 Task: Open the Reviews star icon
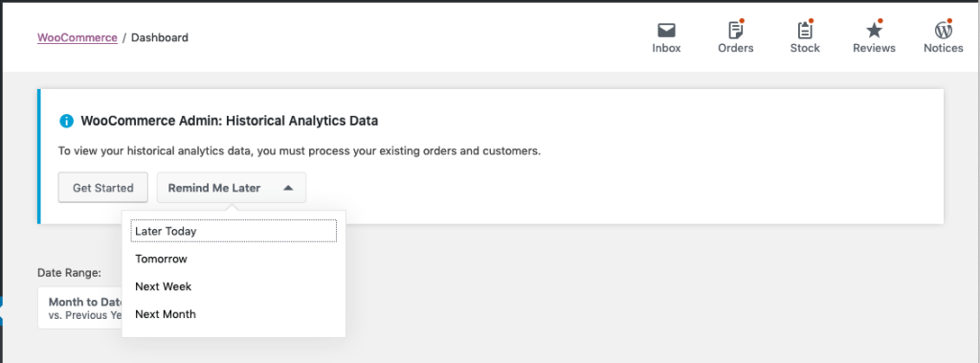click(x=874, y=30)
